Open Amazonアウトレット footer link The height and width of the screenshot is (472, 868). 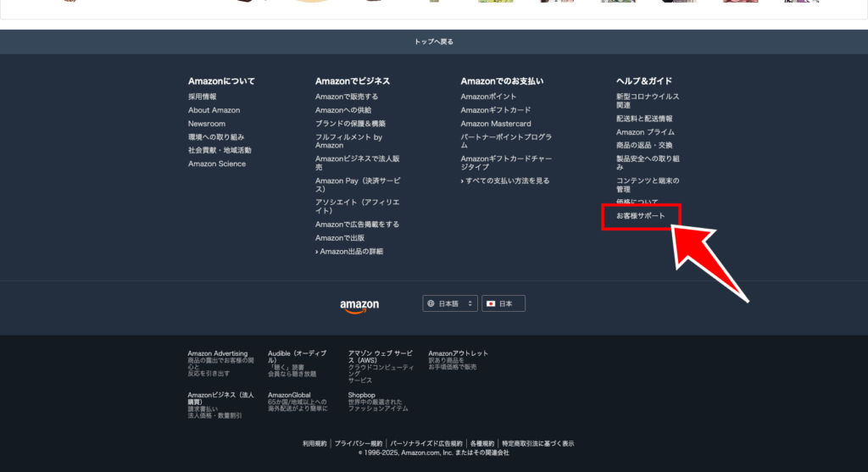click(x=459, y=353)
